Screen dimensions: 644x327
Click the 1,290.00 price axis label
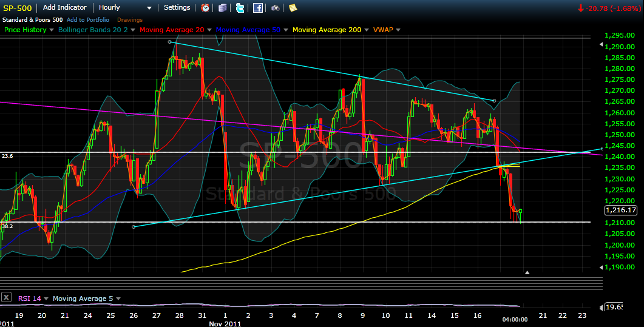pyautogui.click(x=620, y=47)
